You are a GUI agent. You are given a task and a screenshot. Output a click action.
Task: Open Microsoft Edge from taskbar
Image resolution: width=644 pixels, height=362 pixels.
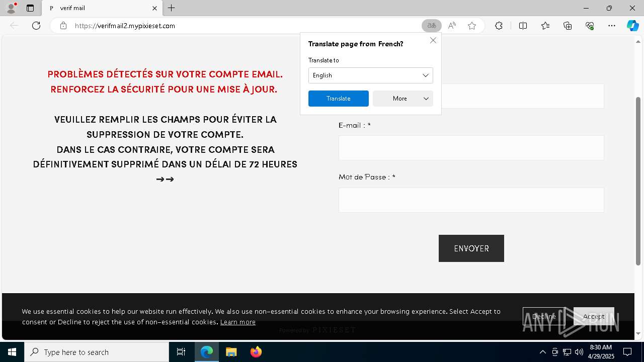tap(207, 352)
